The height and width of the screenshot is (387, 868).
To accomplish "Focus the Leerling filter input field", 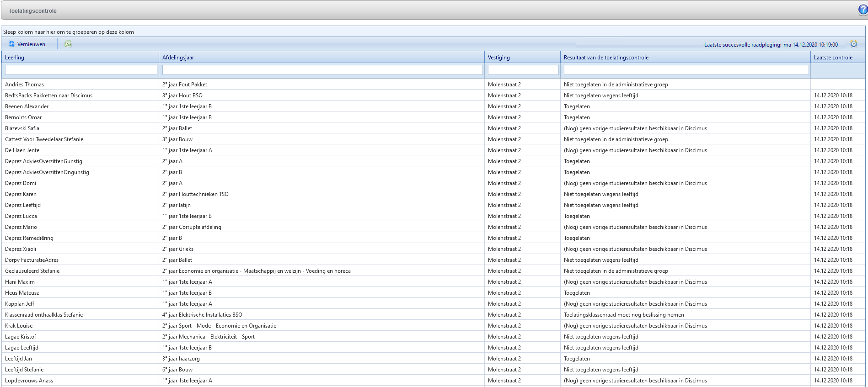I will pos(81,70).
